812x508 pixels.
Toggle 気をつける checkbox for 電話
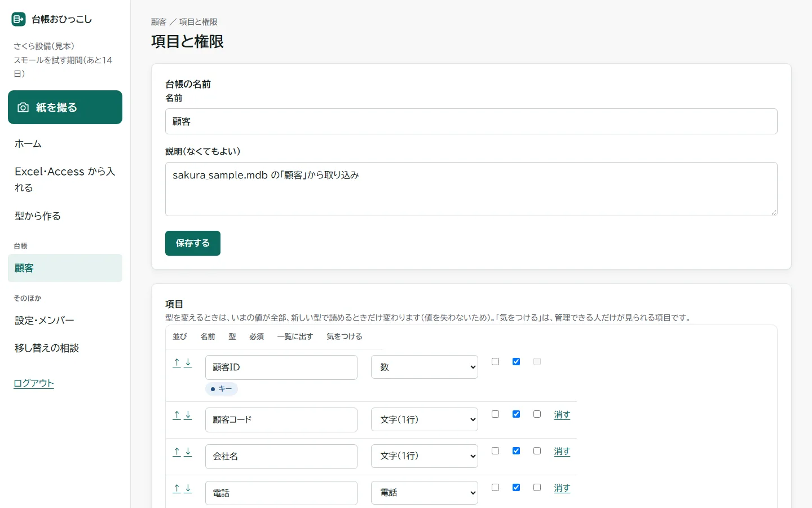point(537,487)
